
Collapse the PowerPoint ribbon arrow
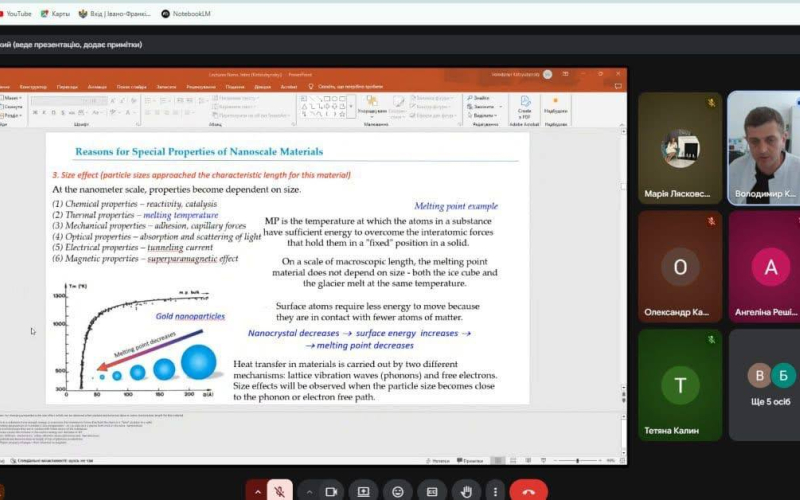point(621,124)
